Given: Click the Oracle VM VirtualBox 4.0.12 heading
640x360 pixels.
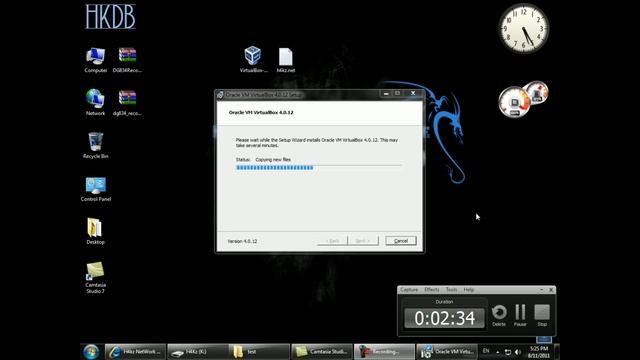Looking at the screenshot, I should pyautogui.click(x=261, y=112).
